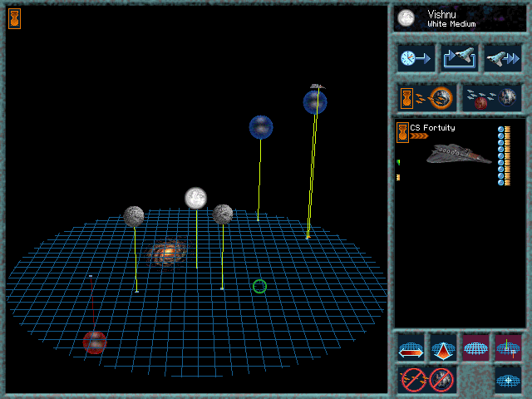Click the White Medium star type label
Image resolution: width=532 pixels, height=399 pixels.
tap(451, 24)
